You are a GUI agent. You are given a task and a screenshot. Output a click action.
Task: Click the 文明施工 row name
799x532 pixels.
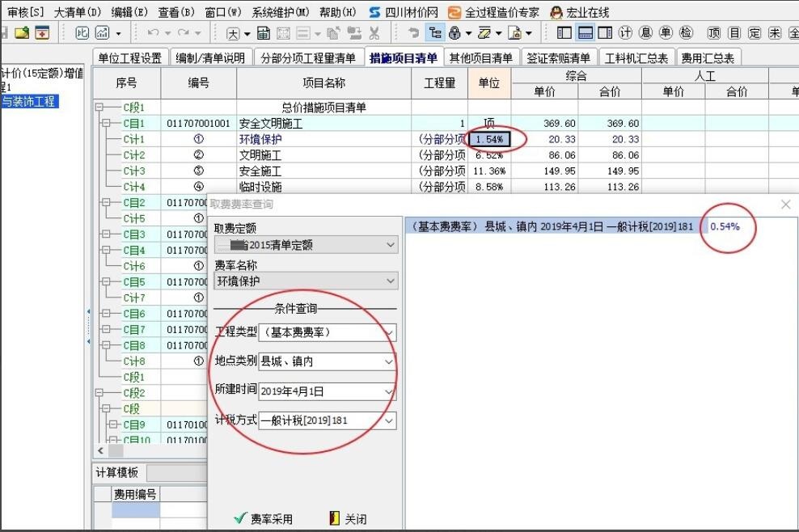260,155
